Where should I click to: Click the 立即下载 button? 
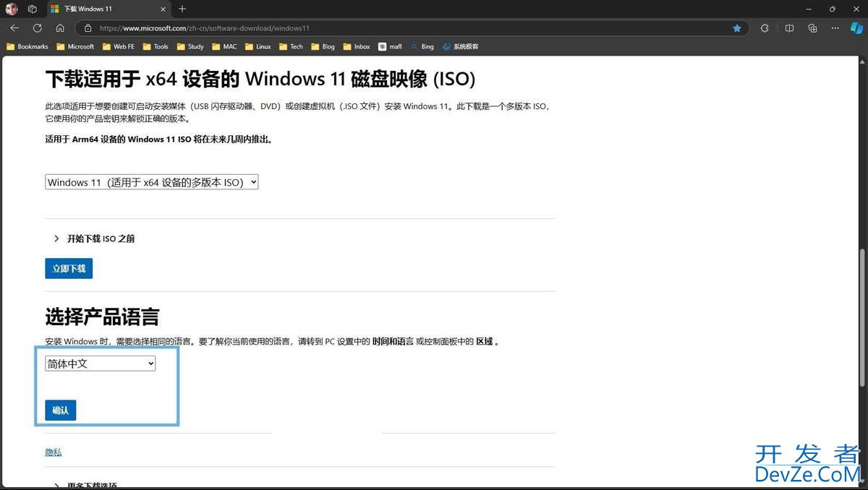[x=69, y=268]
